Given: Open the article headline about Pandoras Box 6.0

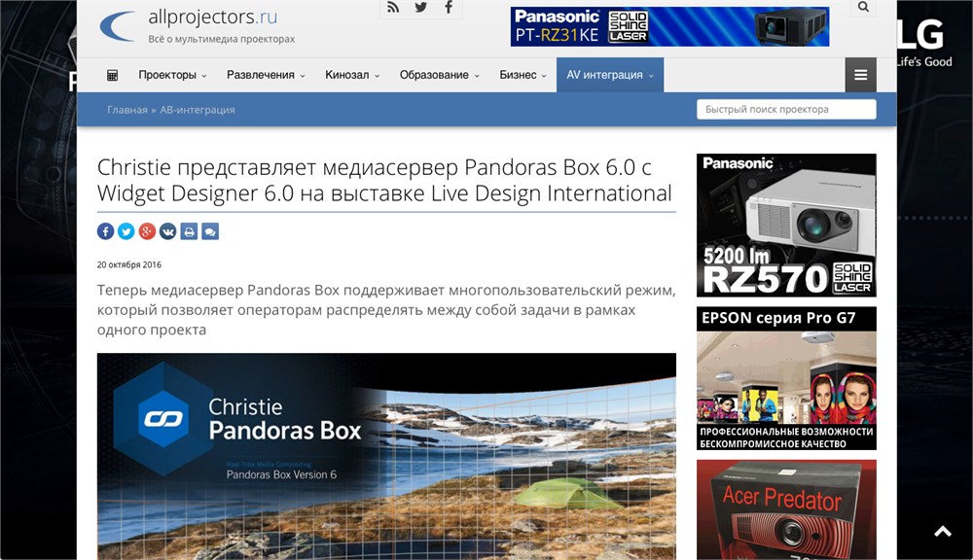Looking at the screenshot, I should (x=384, y=180).
